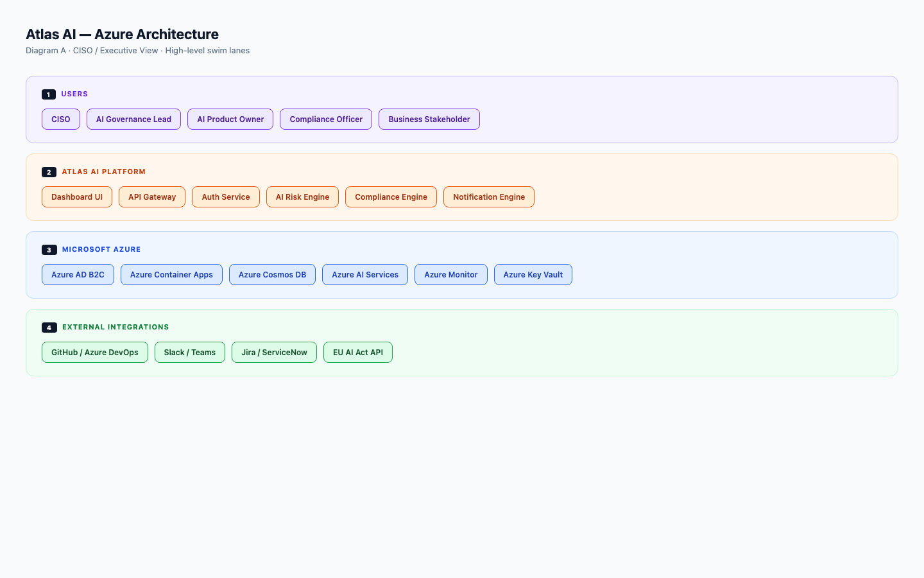Click the number 1 badge beside USERS
Viewport: 924px width, 578px height.
[x=49, y=94]
